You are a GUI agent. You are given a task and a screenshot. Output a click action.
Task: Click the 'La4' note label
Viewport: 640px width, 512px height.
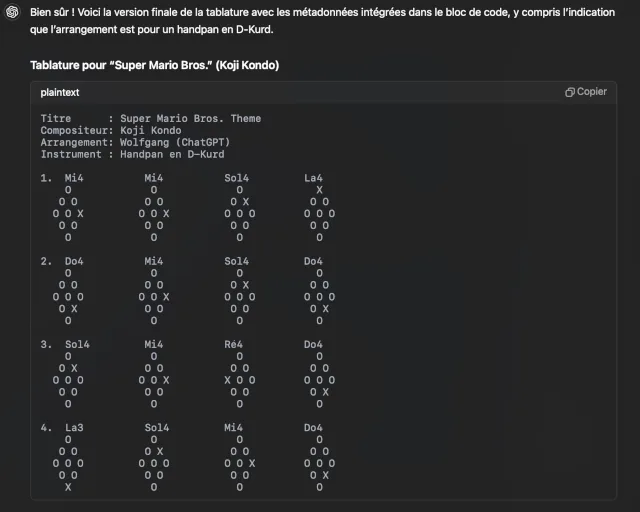click(x=313, y=178)
